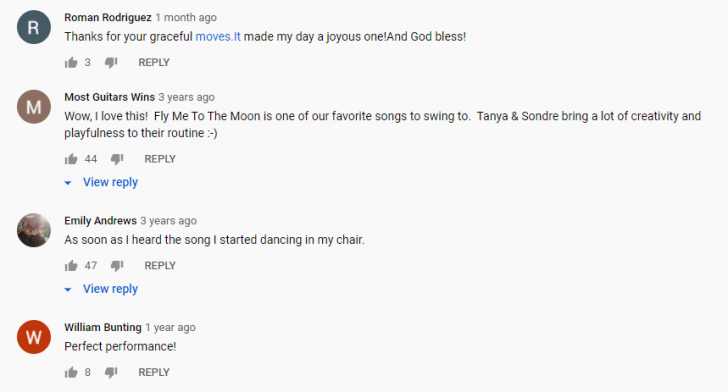
Task: Expand View reply under Most Guitars Wins
Action: coord(110,182)
